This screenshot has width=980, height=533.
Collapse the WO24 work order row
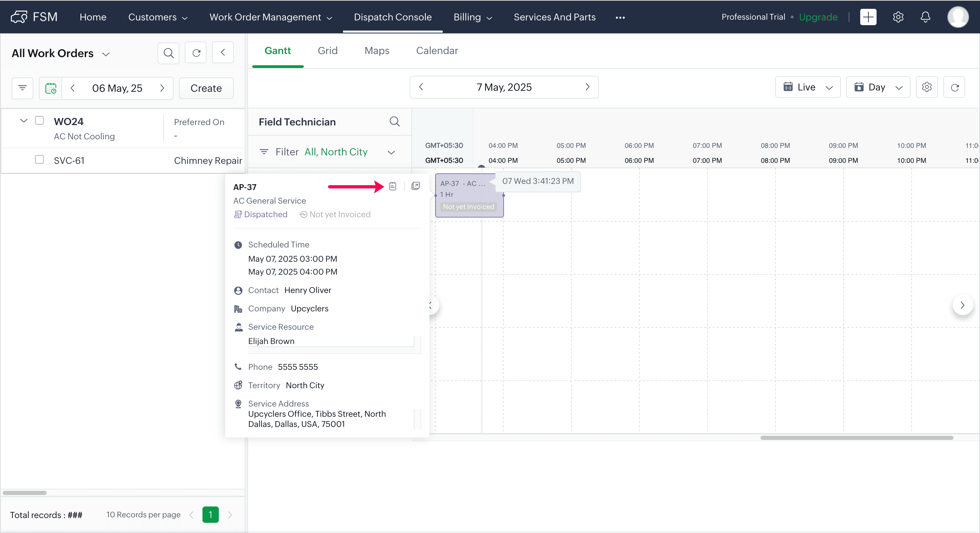pos(23,121)
